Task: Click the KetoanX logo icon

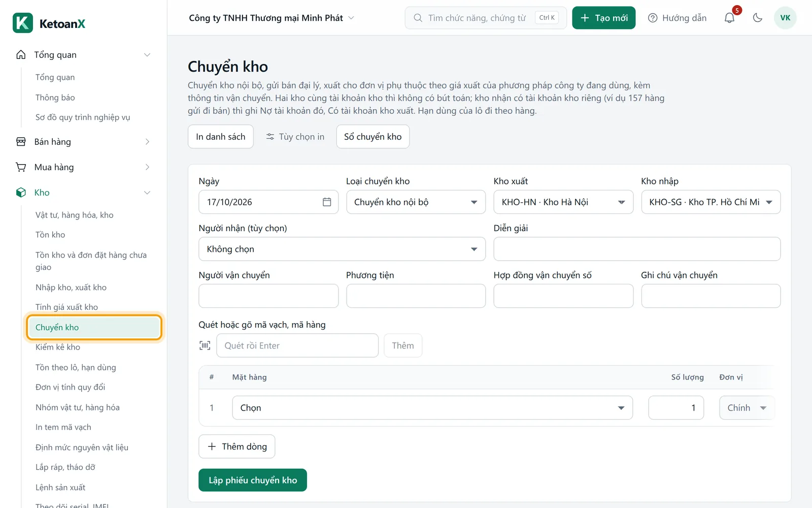Action: [23, 23]
